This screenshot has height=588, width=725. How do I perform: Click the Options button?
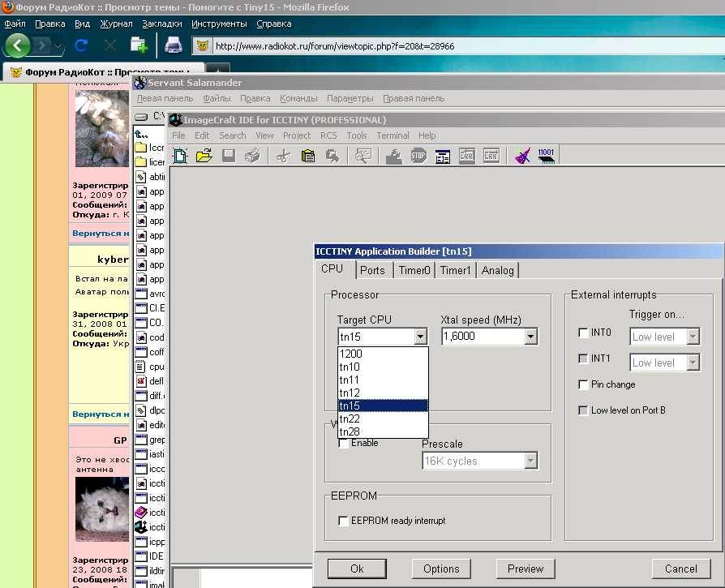[441, 569]
